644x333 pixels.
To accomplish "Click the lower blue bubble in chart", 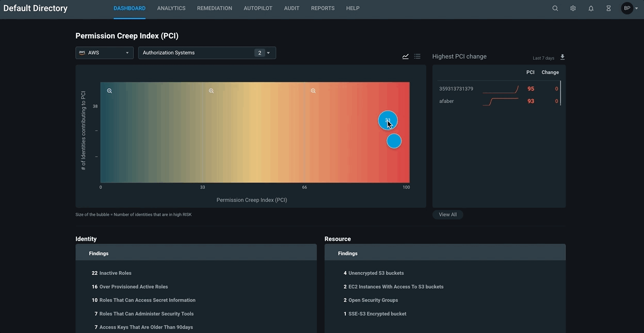I will [x=394, y=141].
